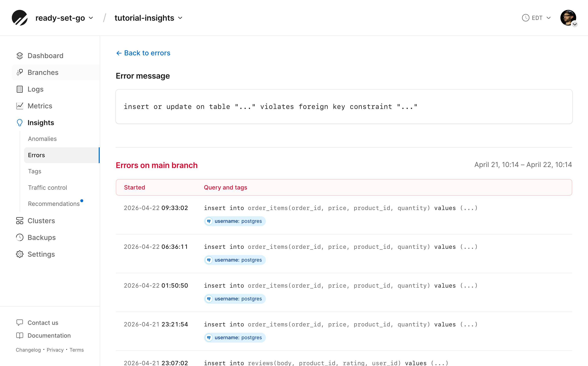Open the Metrics section

(40, 106)
